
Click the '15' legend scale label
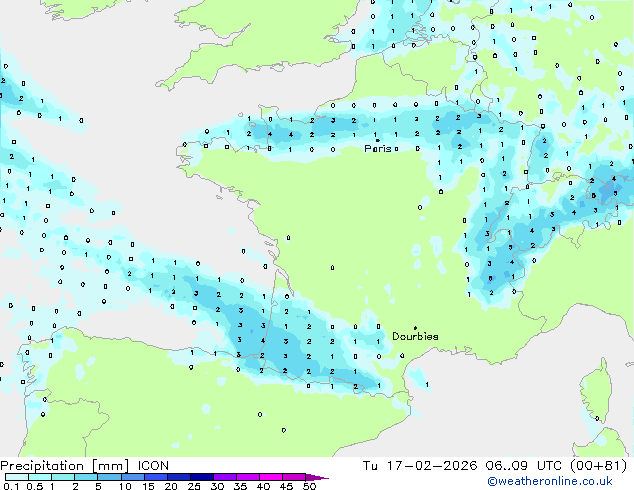point(148,486)
